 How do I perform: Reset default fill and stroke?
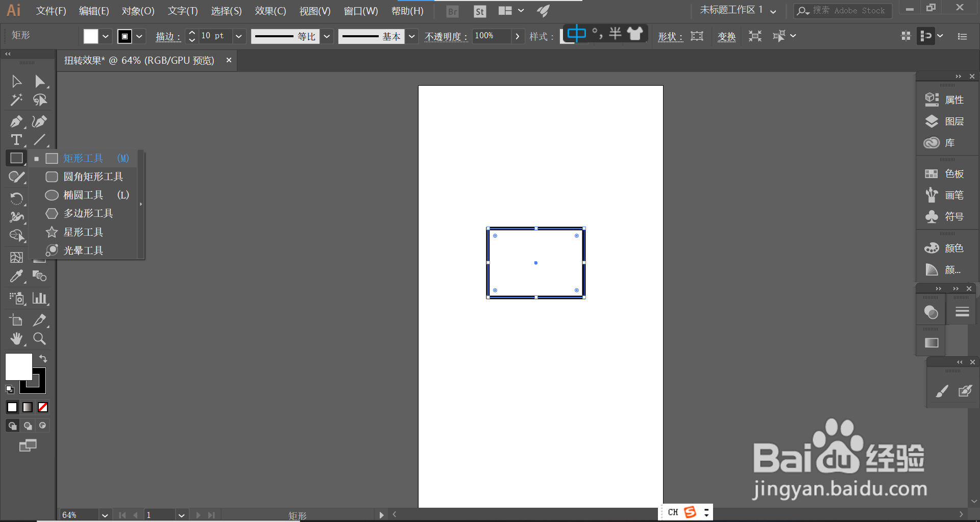click(10, 389)
